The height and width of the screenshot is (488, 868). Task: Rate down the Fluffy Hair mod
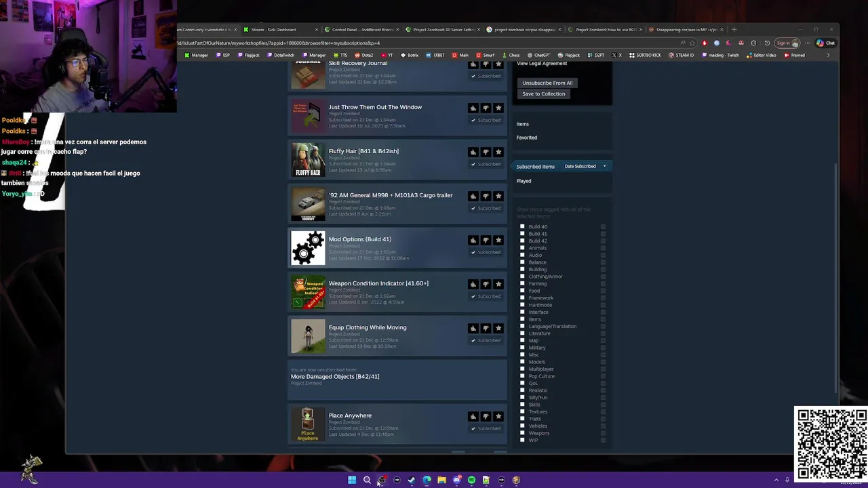(486, 152)
